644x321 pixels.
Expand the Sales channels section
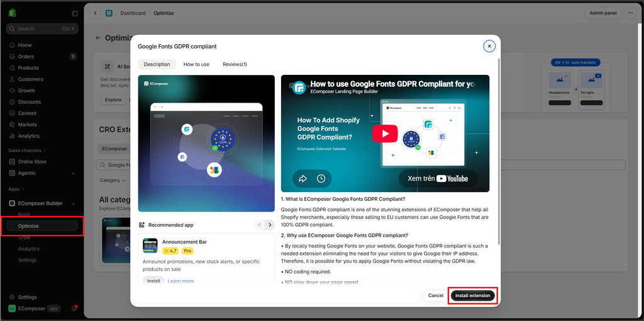[27, 150]
